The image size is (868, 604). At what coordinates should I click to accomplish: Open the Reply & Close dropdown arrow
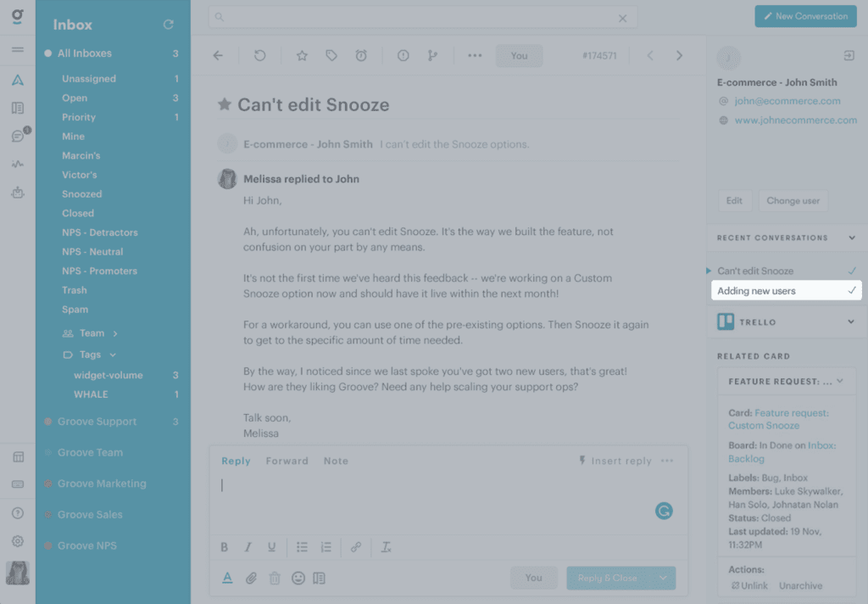[x=663, y=578]
